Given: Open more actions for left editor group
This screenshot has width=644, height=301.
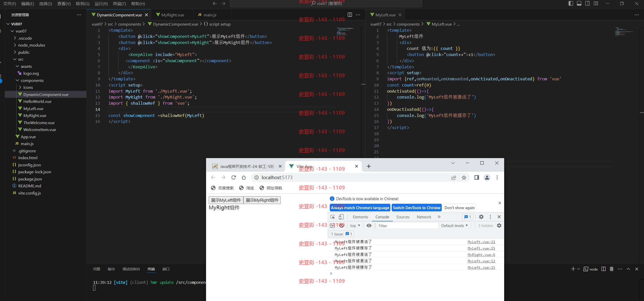Looking at the screenshot, I should [358, 15].
